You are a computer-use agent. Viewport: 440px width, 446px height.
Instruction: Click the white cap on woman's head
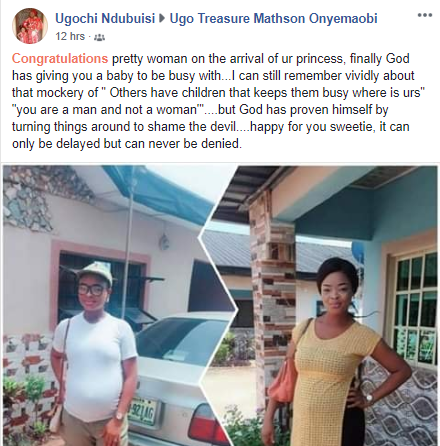point(94,273)
